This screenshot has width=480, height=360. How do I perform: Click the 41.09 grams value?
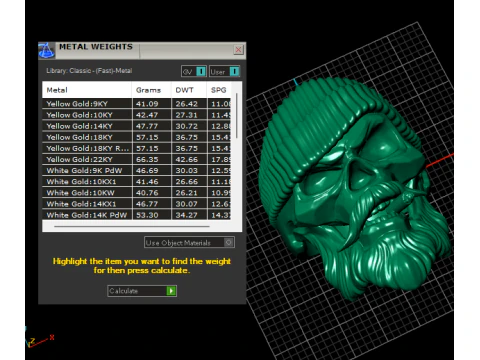pyautogui.click(x=147, y=104)
